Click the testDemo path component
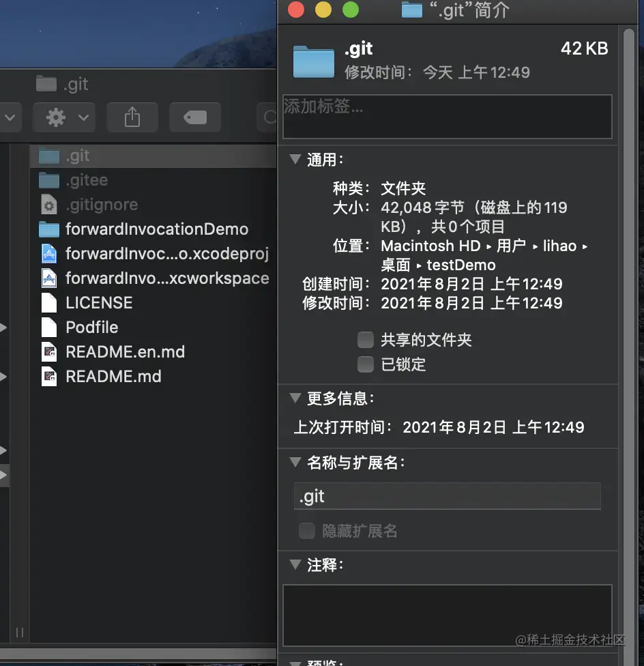The height and width of the screenshot is (666, 644). [461, 265]
